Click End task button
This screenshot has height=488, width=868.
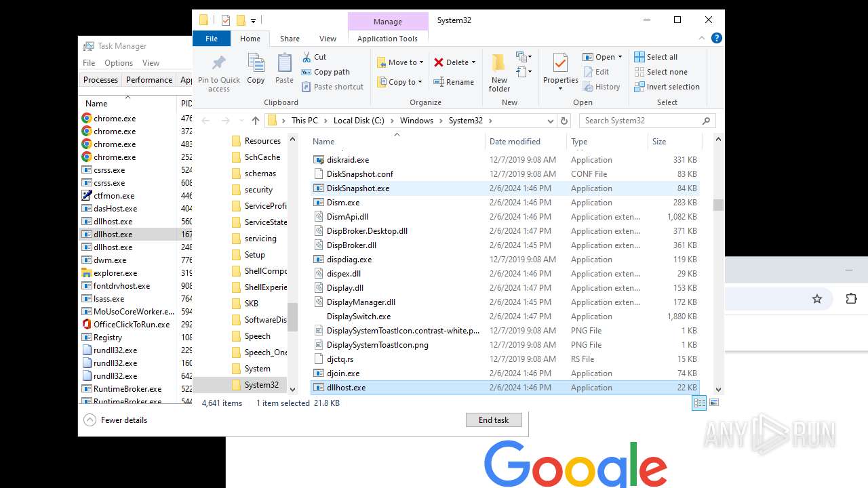[x=494, y=420]
